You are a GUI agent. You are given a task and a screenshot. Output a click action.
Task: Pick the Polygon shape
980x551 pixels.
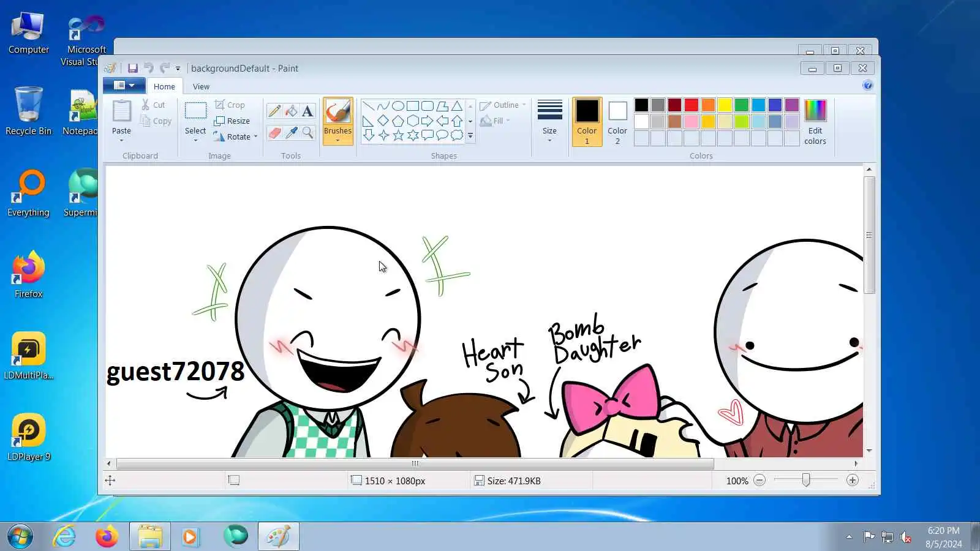point(442,106)
